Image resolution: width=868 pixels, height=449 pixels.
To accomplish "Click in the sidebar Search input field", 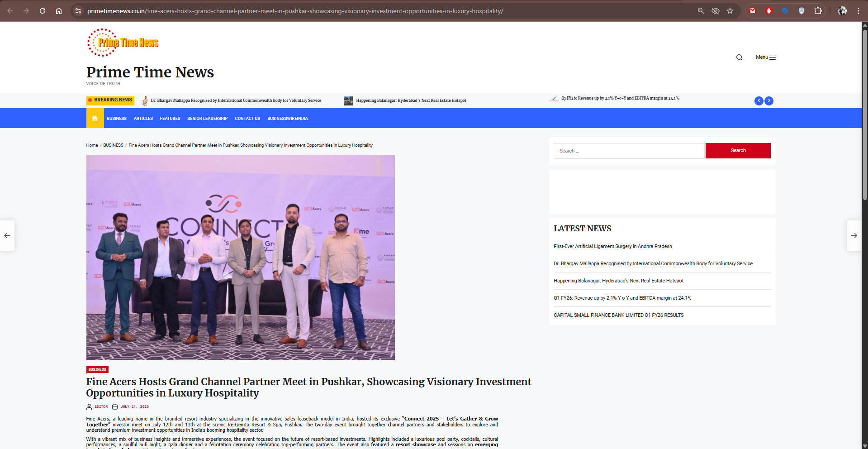I will click(629, 151).
